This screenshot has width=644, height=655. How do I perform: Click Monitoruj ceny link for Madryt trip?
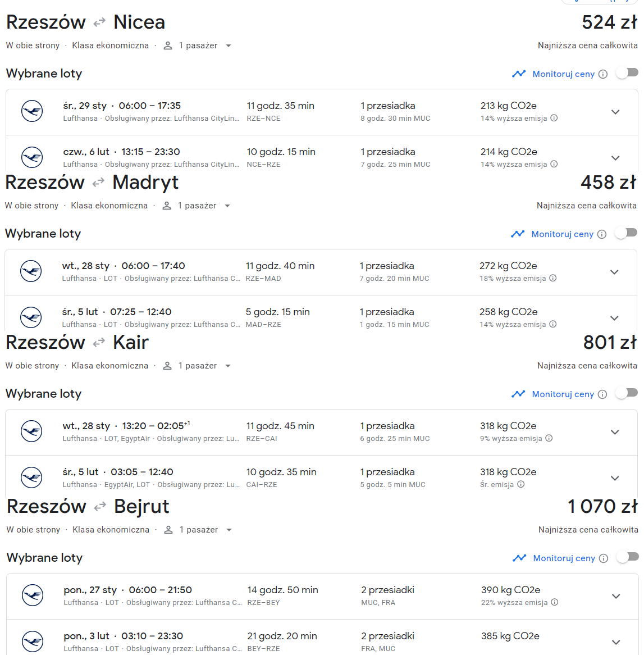[562, 234]
